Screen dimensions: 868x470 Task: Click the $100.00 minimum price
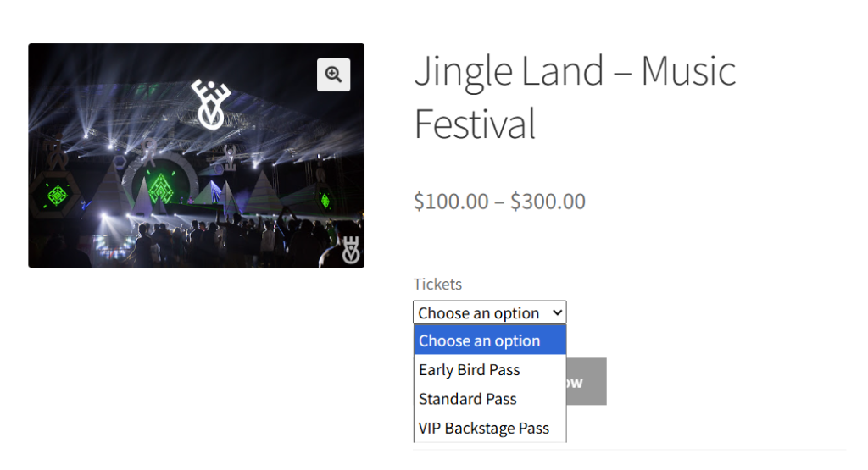(x=451, y=202)
